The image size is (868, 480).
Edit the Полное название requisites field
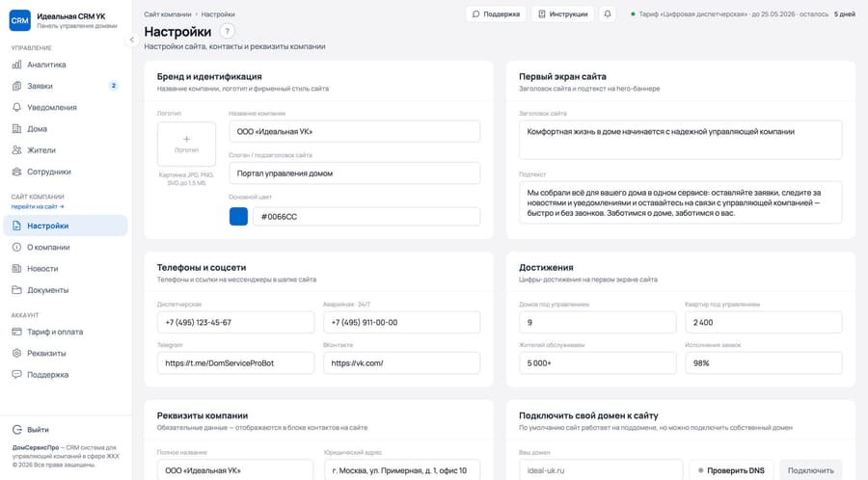click(235, 470)
